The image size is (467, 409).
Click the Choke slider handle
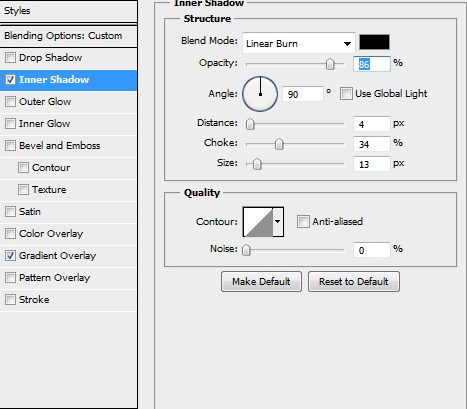click(x=279, y=144)
